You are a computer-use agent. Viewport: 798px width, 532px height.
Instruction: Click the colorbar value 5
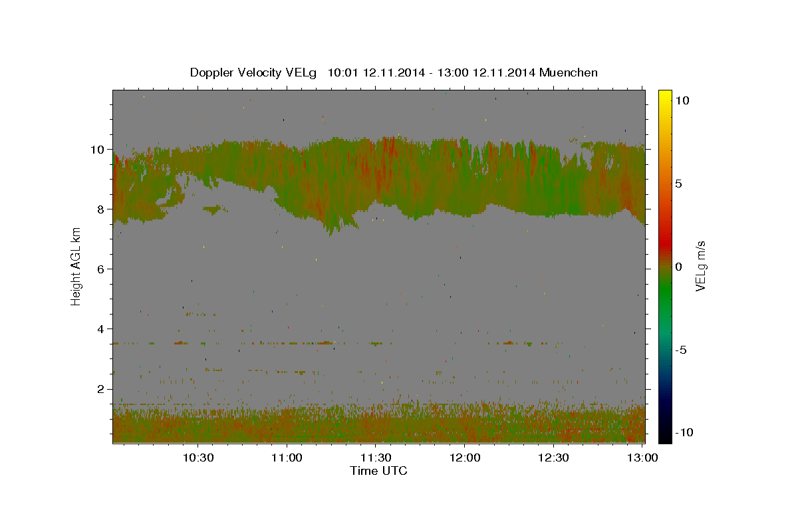tap(680, 184)
